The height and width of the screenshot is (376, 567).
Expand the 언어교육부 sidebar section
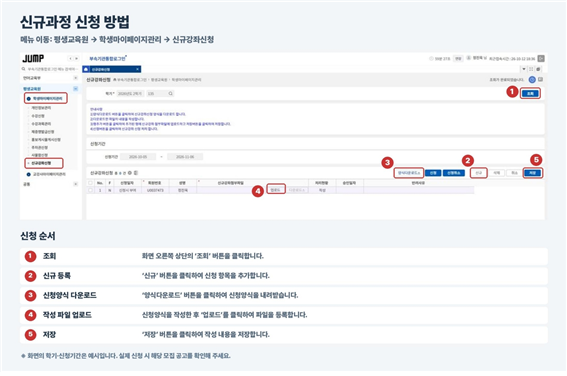[76, 78]
